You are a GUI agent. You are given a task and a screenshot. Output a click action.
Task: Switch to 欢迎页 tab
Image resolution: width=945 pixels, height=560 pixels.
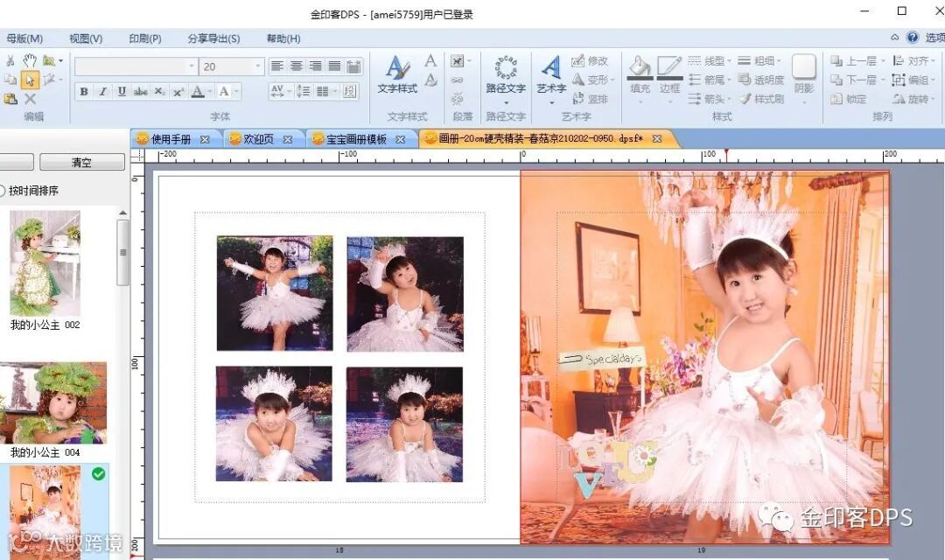[x=258, y=139]
